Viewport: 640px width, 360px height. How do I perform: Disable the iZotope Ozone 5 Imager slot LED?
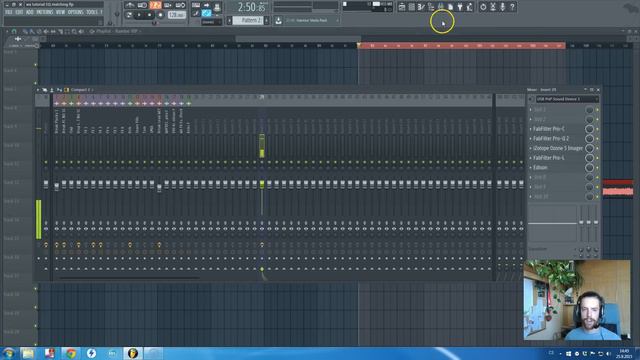coord(597,148)
